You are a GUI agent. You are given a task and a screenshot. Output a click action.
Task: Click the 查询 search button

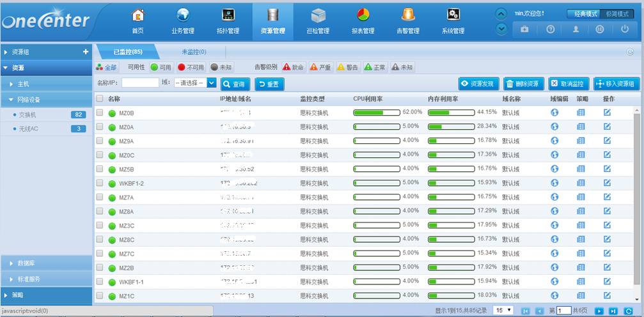click(x=235, y=84)
